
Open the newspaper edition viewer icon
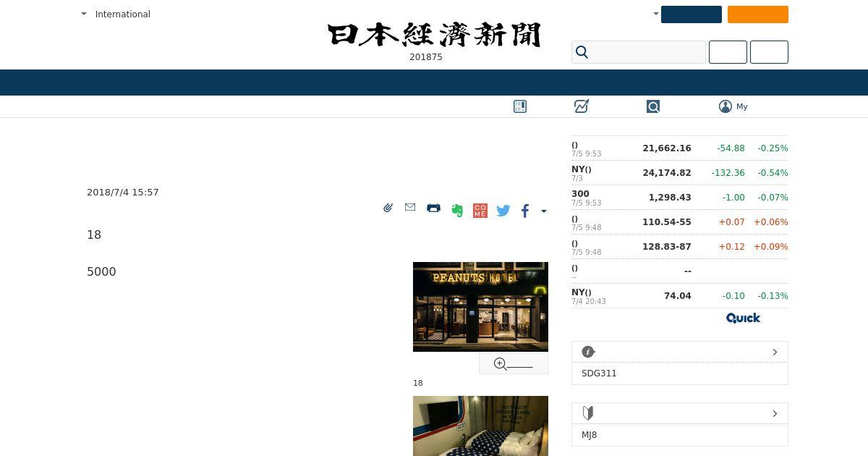pyautogui.click(x=520, y=106)
